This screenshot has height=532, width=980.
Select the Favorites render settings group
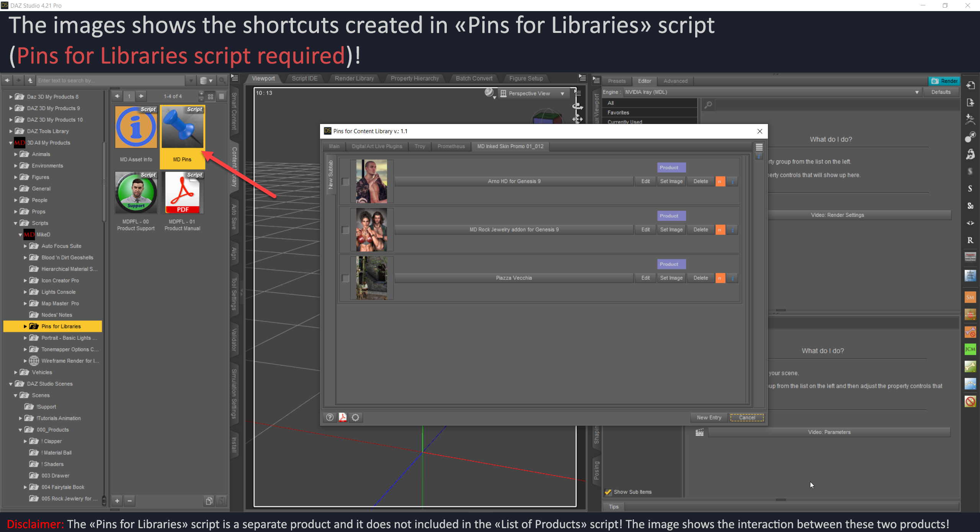click(x=650, y=113)
